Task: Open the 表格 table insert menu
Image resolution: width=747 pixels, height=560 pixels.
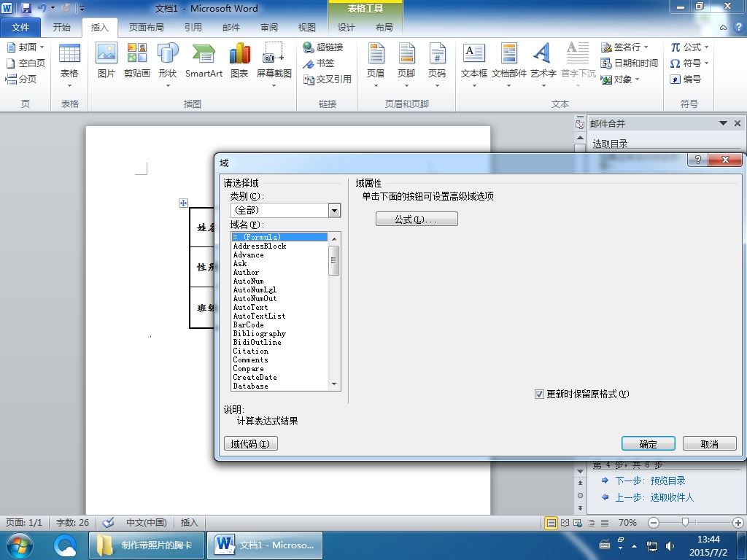Action: (x=69, y=64)
